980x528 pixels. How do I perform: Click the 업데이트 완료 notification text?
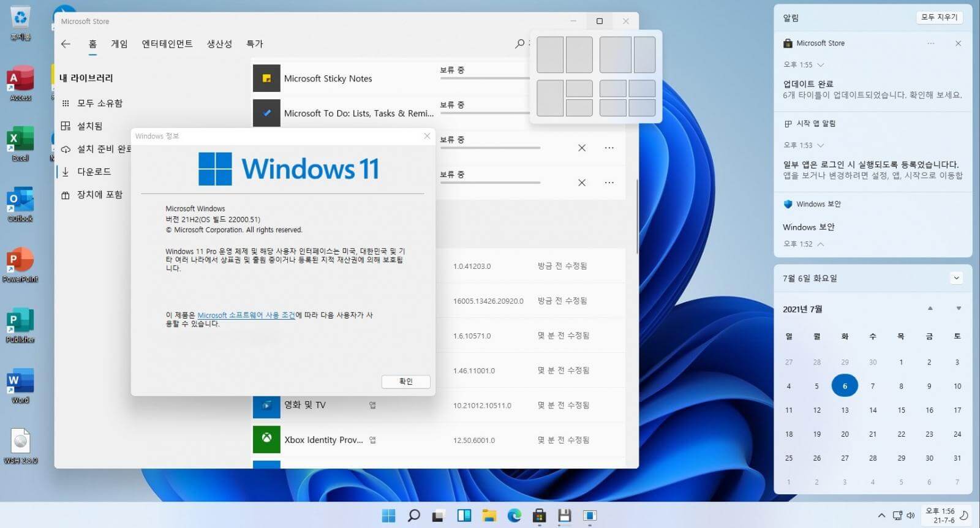coord(808,84)
